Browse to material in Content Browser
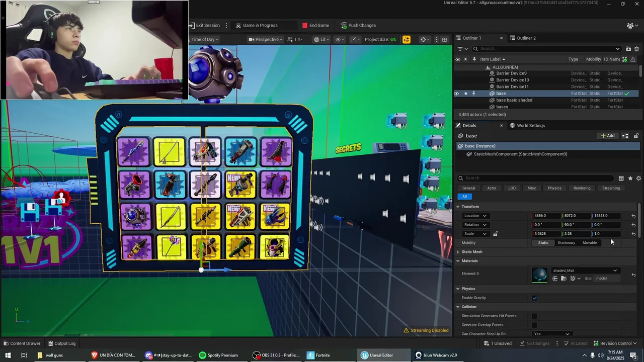 563,279
